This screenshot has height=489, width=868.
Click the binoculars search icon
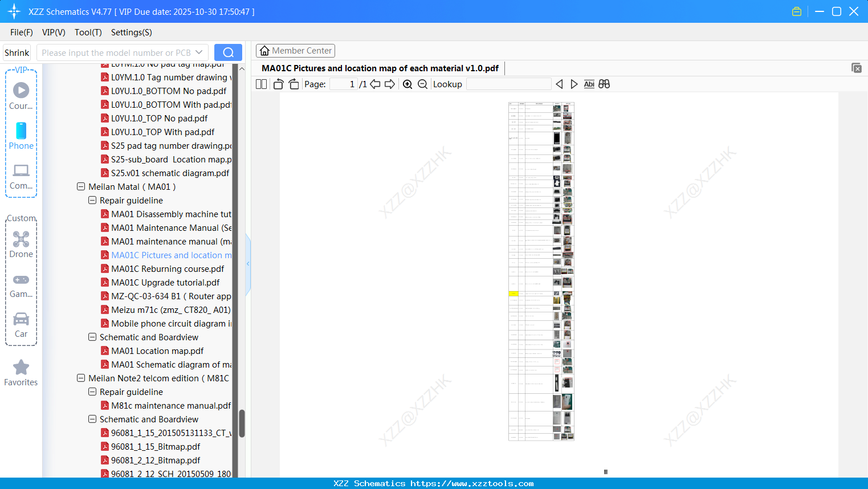[604, 84]
